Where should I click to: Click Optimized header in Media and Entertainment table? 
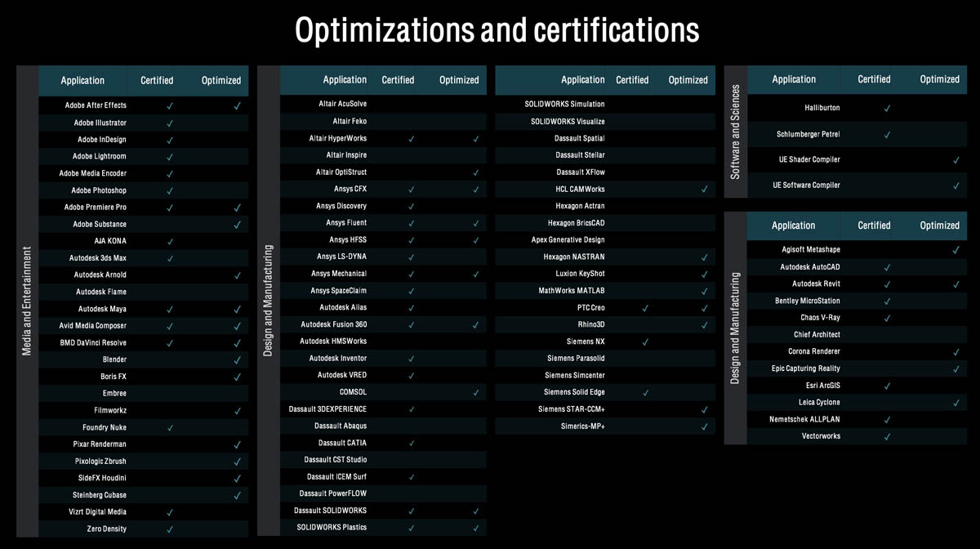221,80
